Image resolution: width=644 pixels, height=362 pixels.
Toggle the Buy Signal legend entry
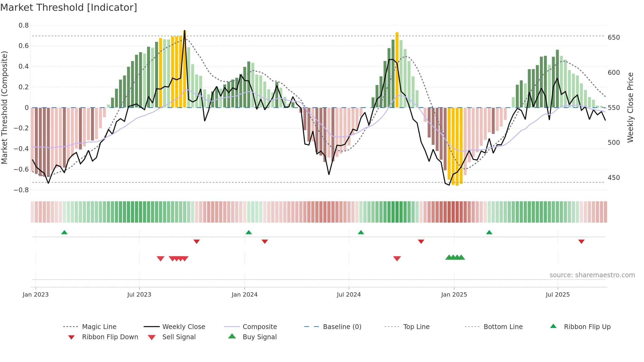point(252,337)
